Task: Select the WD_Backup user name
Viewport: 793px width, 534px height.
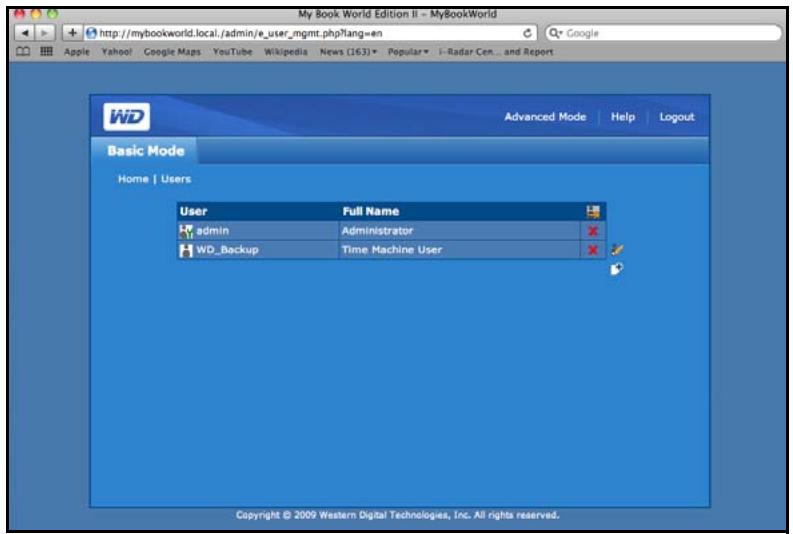Action: 227,250
